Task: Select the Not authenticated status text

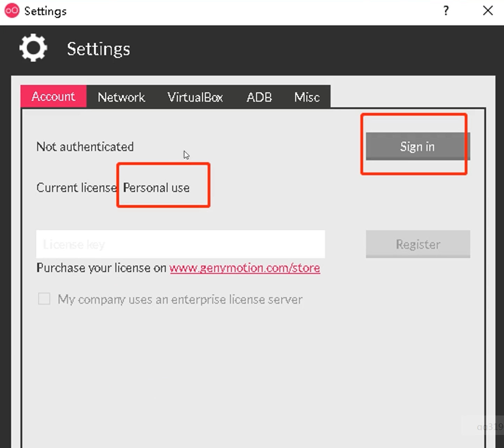Action: [x=85, y=147]
